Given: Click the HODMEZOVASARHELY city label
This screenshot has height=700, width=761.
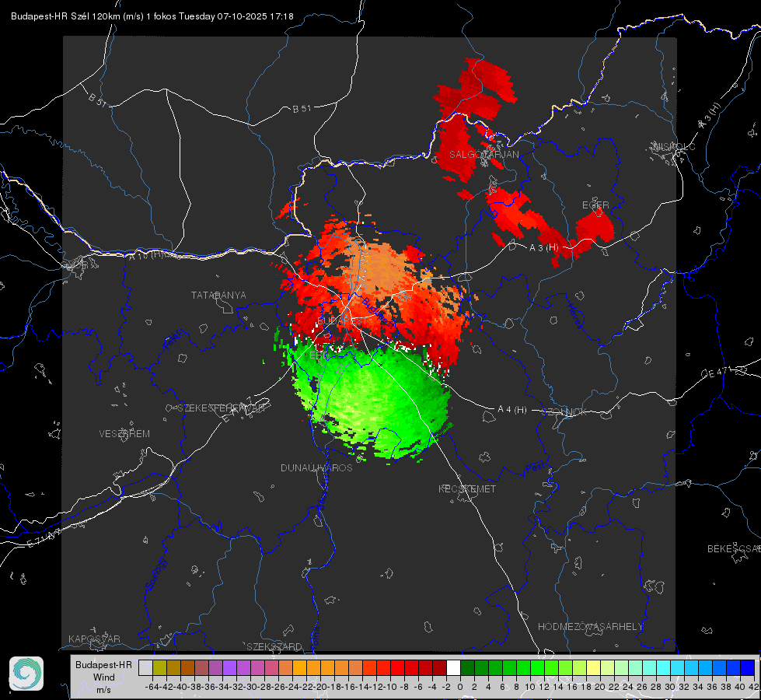Looking at the screenshot, I should [x=590, y=627].
